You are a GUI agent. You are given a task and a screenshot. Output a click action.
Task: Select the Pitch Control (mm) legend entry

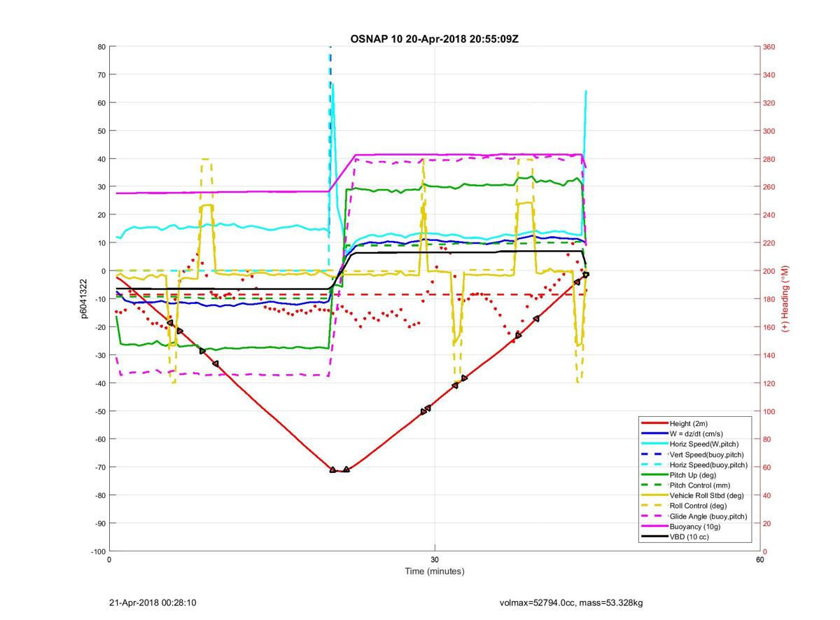click(700, 485)
